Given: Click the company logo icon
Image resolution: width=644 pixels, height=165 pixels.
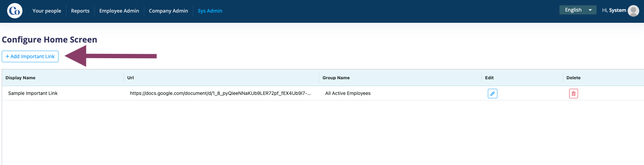Looking at the screenshot, I should (x=15, y=11).
